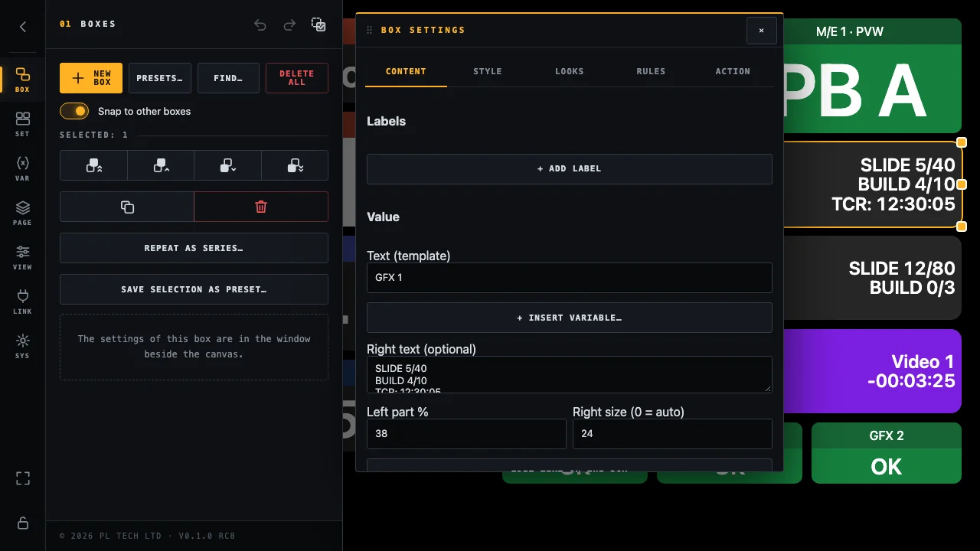
Task: Click the Delete All button
Action: (x=297, y=78)
